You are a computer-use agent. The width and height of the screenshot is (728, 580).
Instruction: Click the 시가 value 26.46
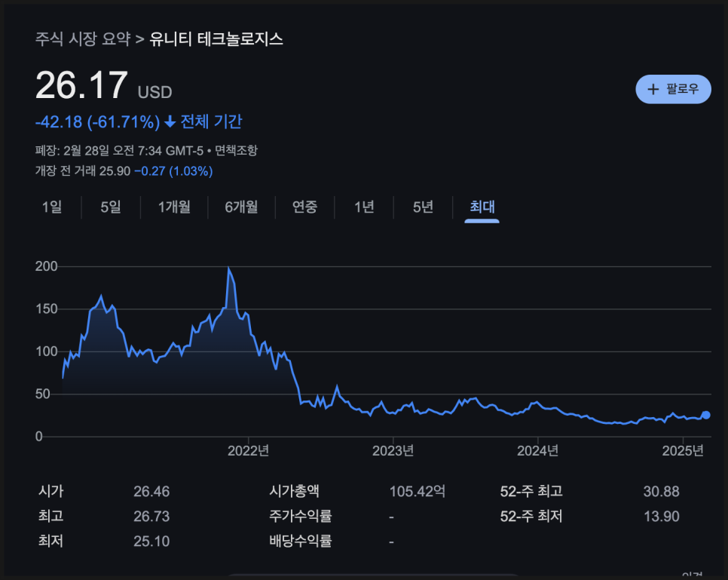(x=151, y=492)
